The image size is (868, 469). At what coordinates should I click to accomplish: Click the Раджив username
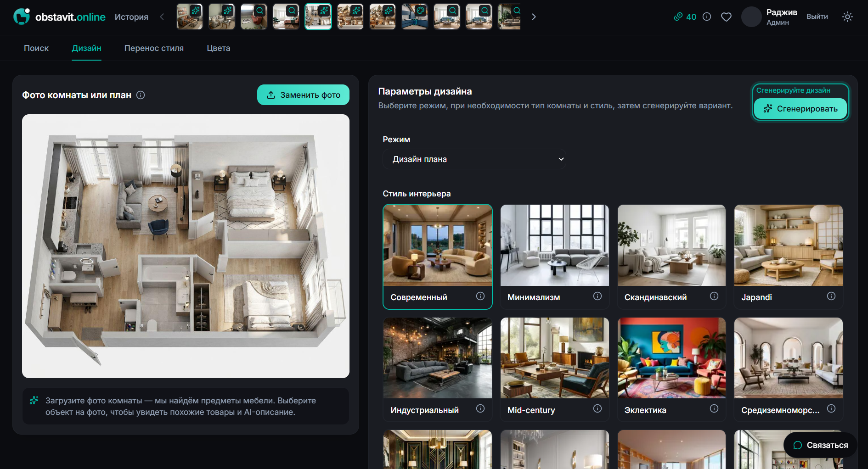[782, 12]
